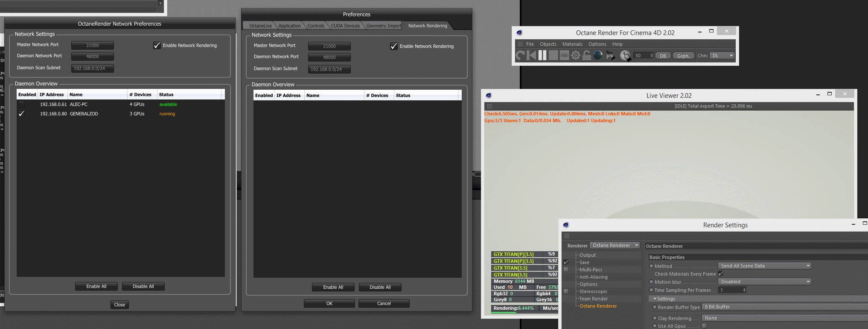868x329 pixels.
Task: Toggle Enable Network Rendering in Preferences dialog
Action: (394, 46)
